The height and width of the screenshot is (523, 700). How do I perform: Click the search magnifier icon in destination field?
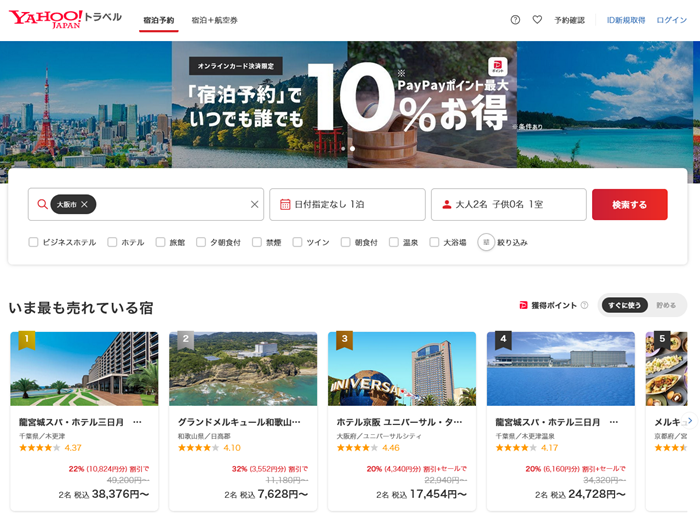point(42,204)
